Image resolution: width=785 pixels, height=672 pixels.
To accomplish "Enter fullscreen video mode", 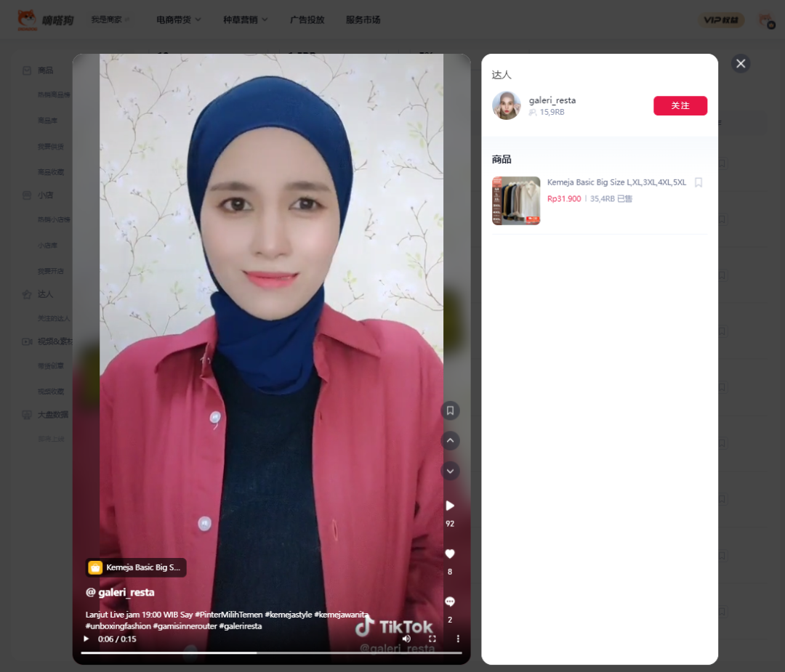I will click(x=432, y=639).
